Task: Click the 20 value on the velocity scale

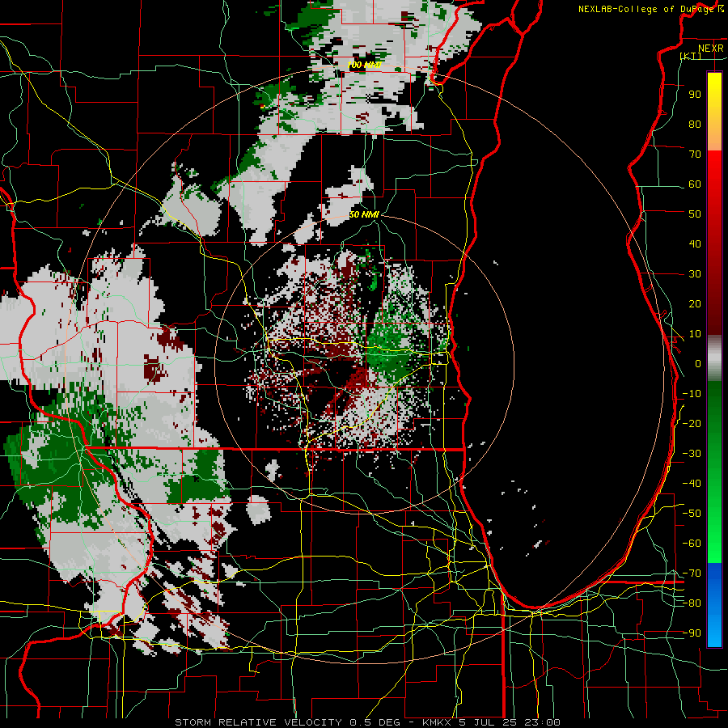Action: pyautogui.click(x=695, y=304)
